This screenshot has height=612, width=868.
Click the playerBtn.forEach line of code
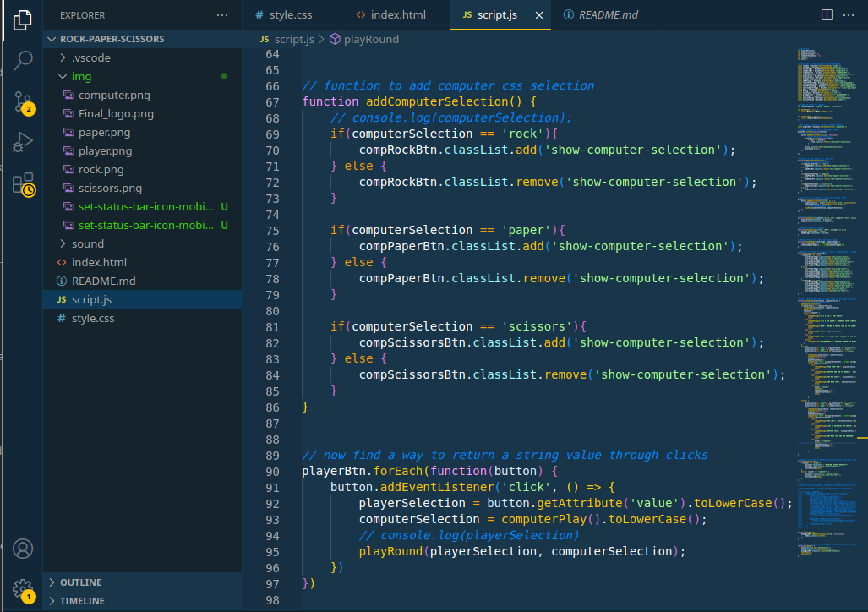(x=429, y=472)
